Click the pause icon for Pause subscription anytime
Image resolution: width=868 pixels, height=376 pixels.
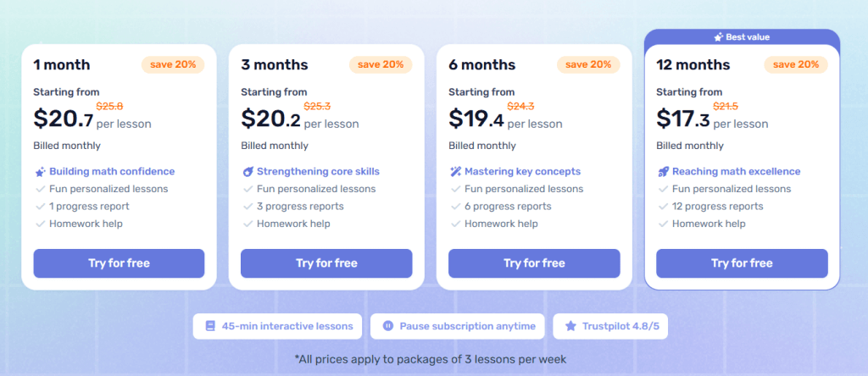387,326
